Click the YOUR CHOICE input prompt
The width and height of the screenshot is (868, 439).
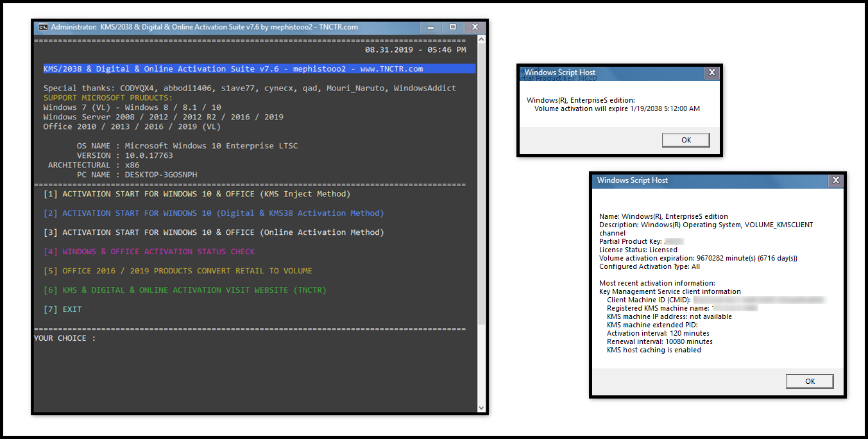[65, 338]
